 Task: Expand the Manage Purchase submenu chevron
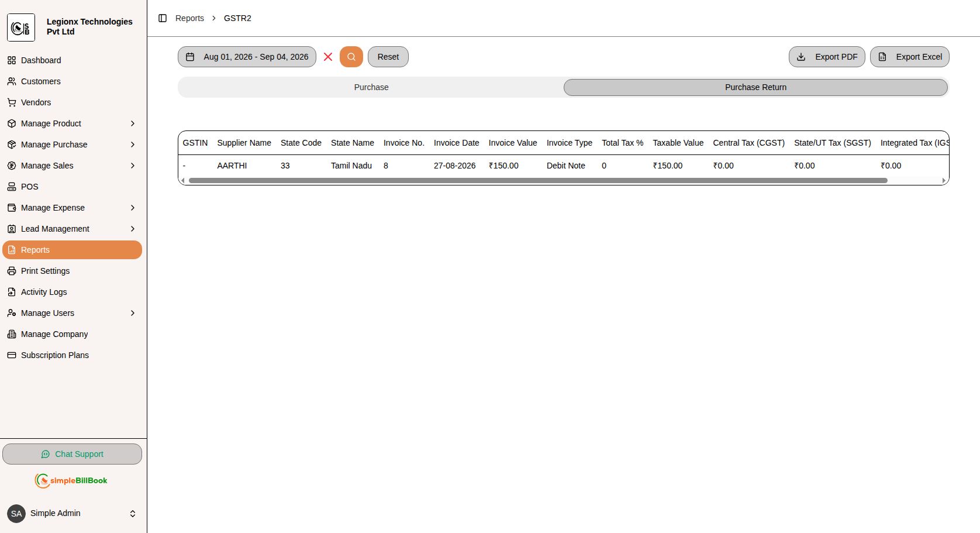(x=133, y=145)
